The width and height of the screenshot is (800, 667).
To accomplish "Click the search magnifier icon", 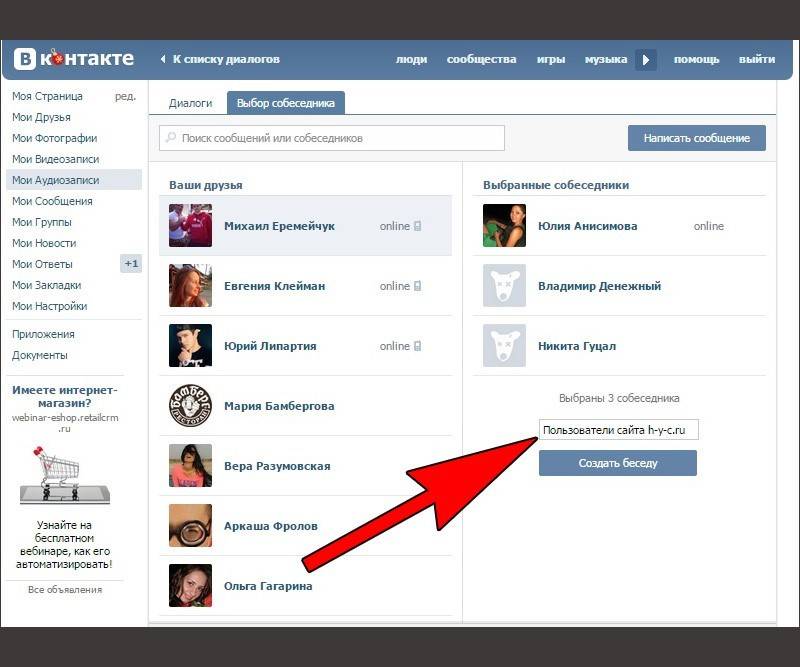I will point(171,138).
